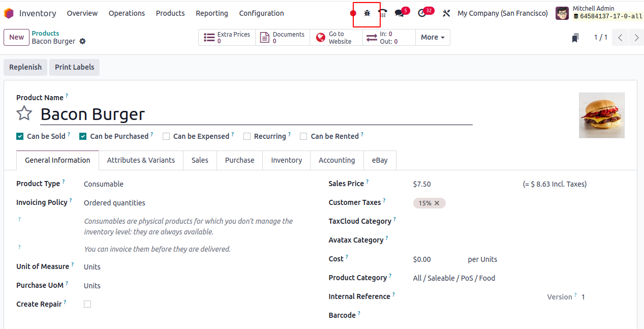
Task: Click the bookmark icon near pager
Action: 575,38
